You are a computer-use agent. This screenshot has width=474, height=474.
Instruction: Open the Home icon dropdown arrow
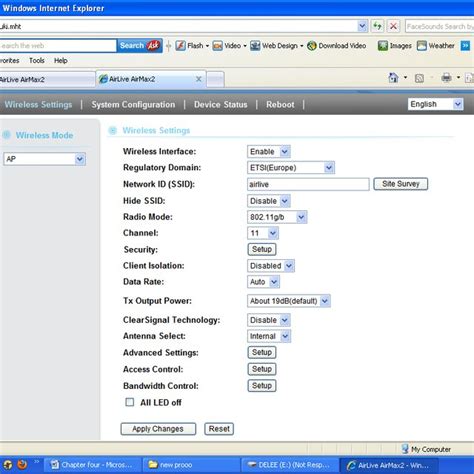coord(405,78)
